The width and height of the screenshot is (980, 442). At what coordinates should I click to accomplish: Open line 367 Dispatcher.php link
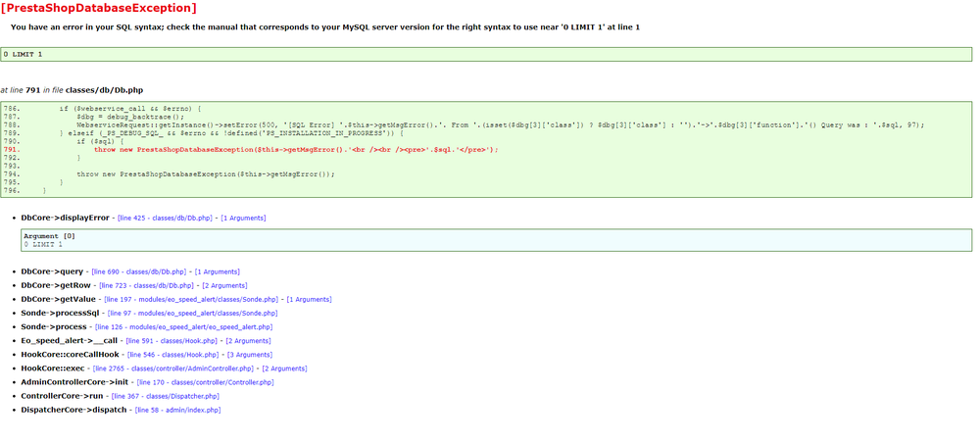(165, 396)
